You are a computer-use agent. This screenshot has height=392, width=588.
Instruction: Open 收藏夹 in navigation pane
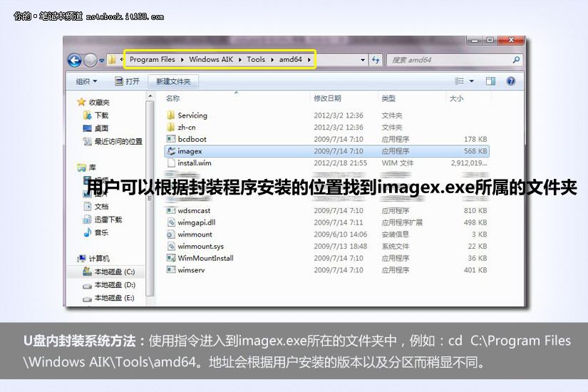click(x=99, y=102)
